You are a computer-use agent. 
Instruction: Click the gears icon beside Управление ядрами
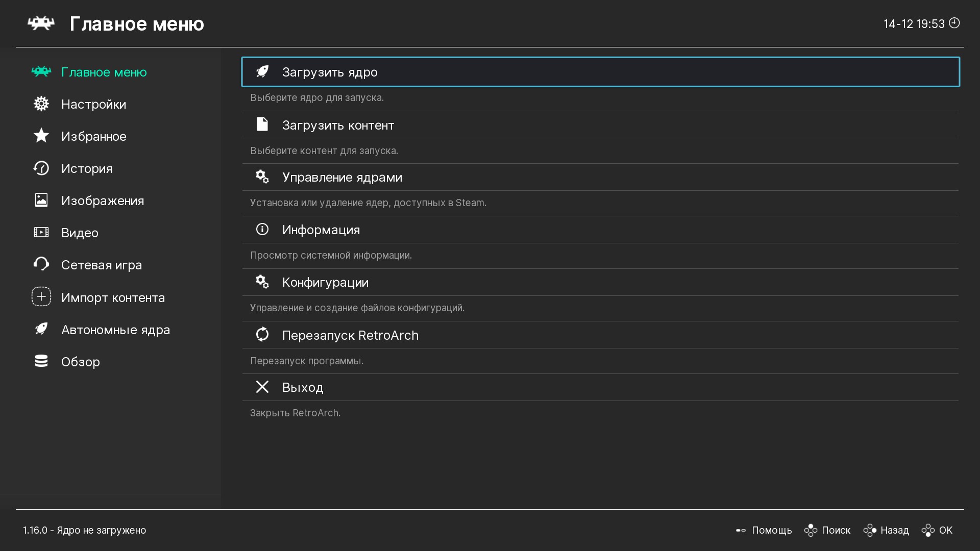pos(262,177)
